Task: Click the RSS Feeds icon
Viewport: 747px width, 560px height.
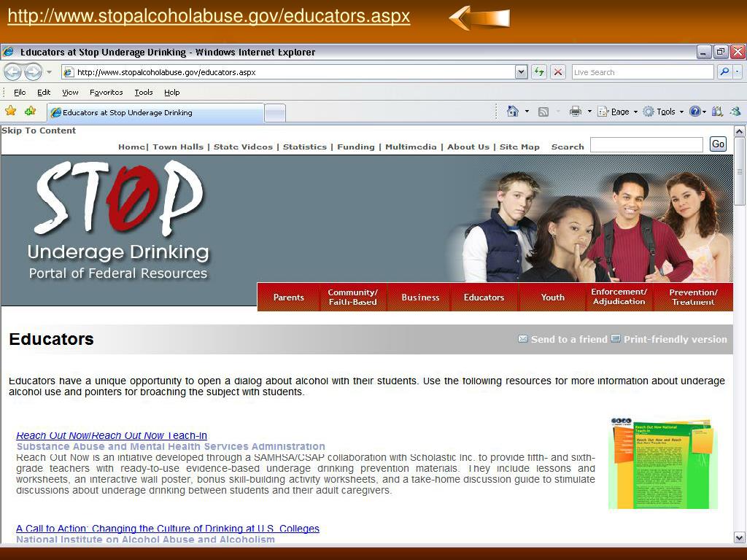Action: coord(543,112)
